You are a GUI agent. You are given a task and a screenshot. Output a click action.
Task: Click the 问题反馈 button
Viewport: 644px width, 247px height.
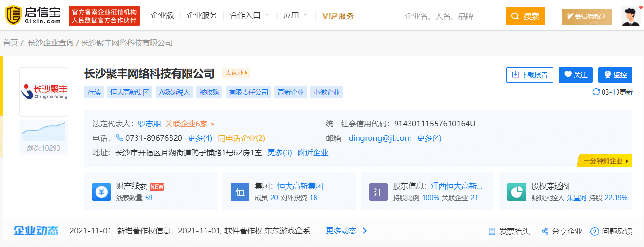click(x=611, y=232)
